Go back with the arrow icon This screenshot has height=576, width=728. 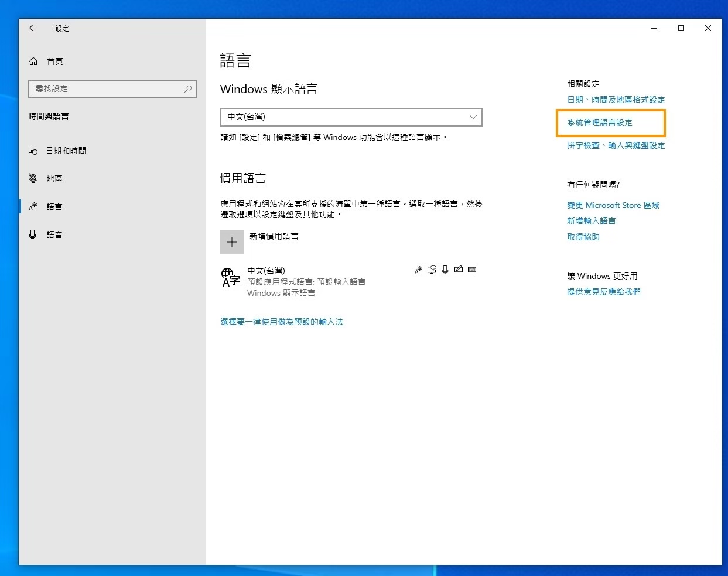tap(33, 28)
